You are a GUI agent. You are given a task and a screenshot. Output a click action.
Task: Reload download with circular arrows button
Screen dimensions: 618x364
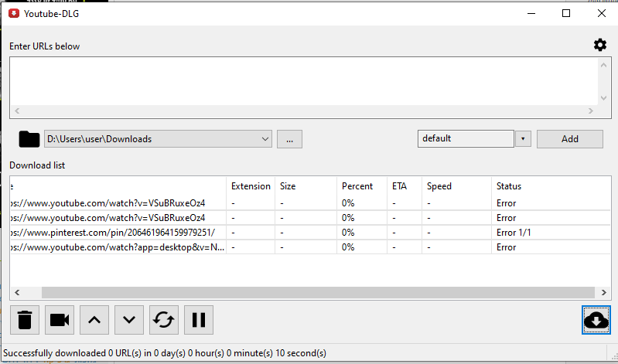(164, 320)
